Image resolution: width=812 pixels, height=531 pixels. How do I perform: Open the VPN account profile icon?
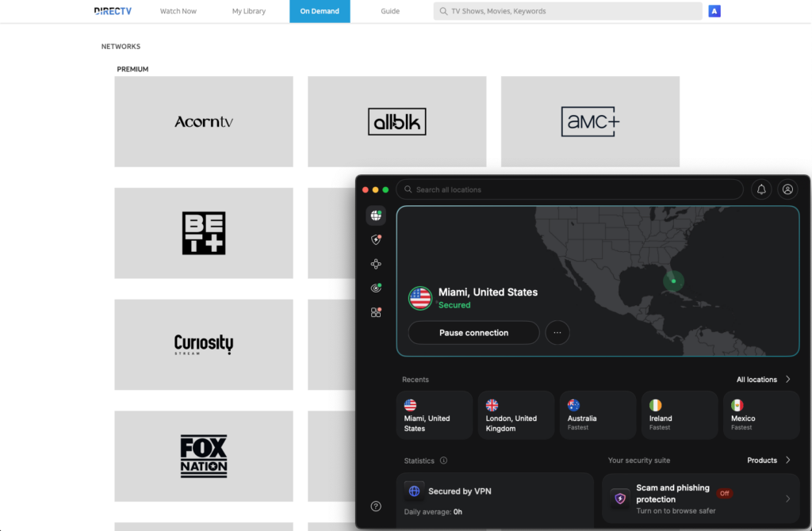click(787, 189)
